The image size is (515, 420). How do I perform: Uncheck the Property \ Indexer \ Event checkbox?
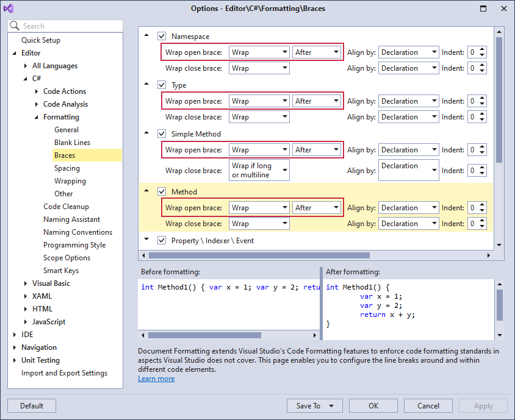pos(162,240)
